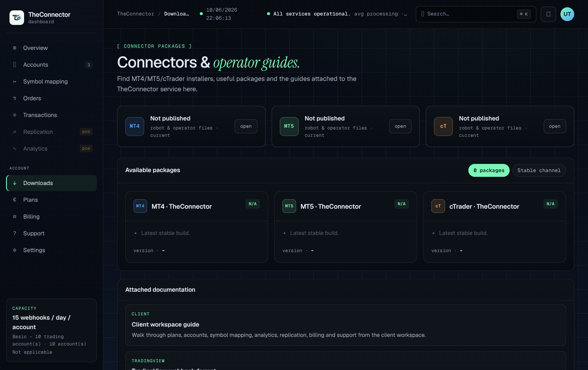Open Accounts section
This screenshot has height=370, width=588.
point(51,65)
